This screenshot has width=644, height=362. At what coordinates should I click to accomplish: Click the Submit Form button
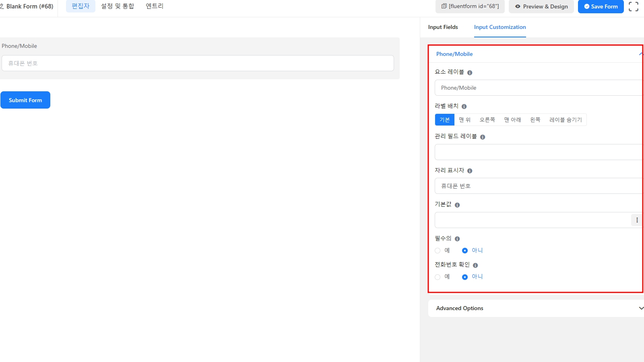25,100
